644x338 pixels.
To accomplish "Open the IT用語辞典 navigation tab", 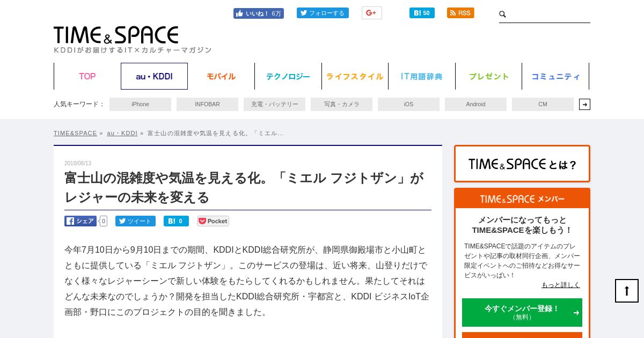I will point(422,76).
